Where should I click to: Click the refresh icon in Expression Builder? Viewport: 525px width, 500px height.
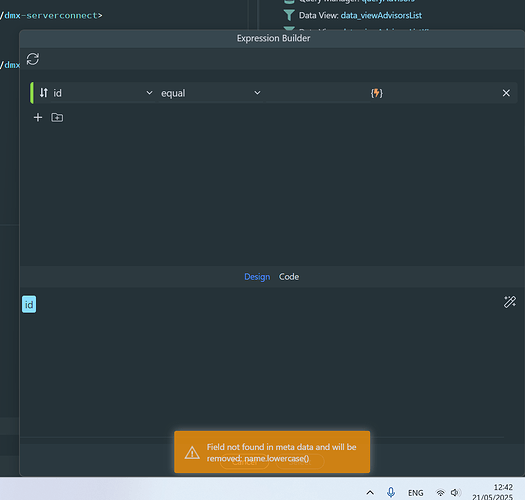[x=33, y=59]
